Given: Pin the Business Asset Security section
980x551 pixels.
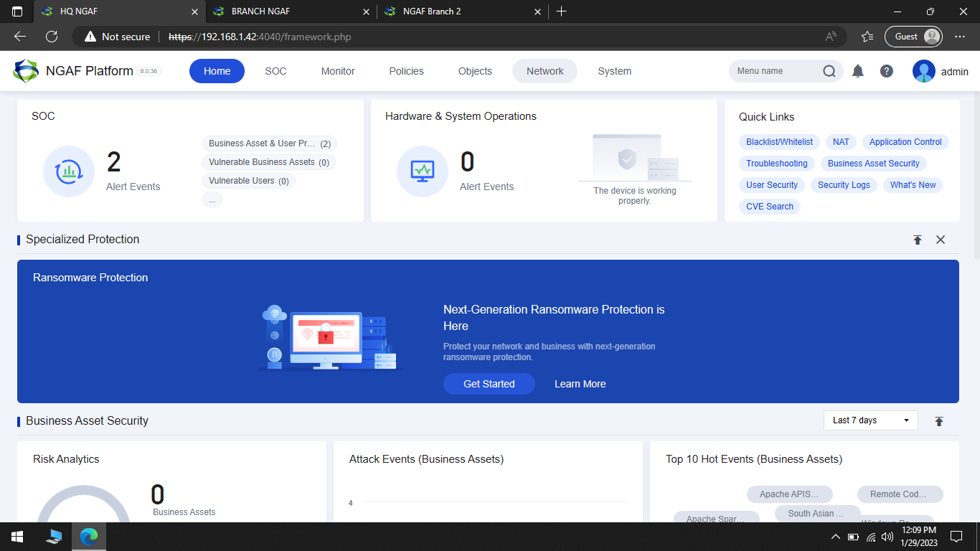Looking at the screenshot, I should pyautogui.click(x=938, y=420).
